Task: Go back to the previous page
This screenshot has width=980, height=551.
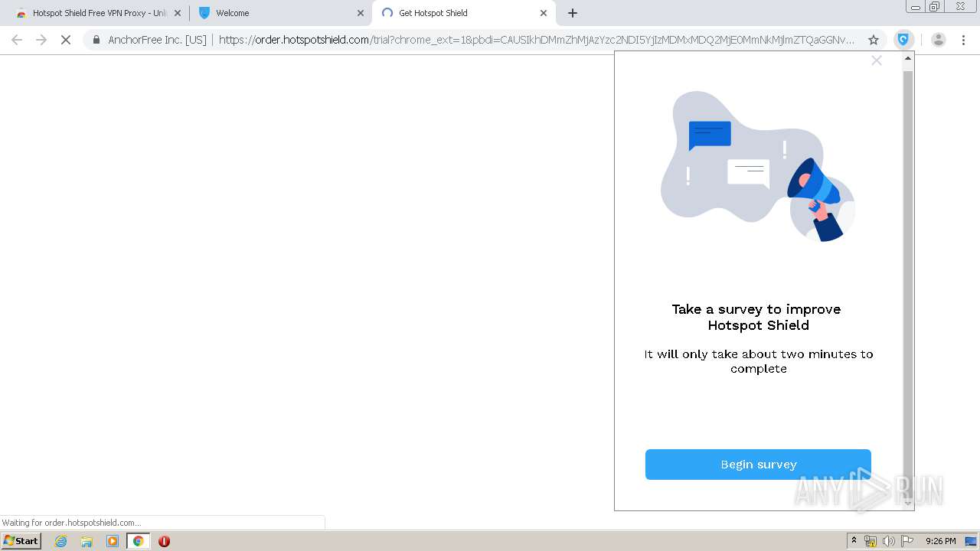Action: pos(17,40)
